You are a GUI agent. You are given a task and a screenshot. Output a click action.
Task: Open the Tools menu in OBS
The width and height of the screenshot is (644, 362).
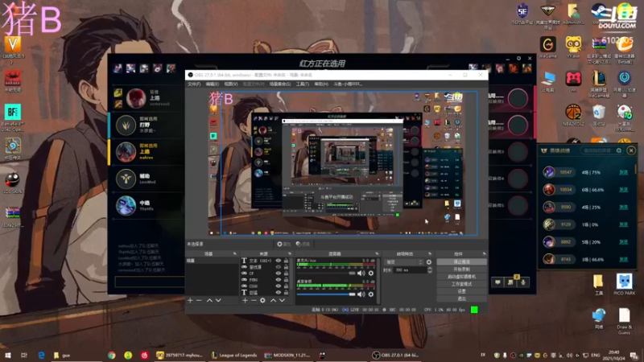[303, 84]
